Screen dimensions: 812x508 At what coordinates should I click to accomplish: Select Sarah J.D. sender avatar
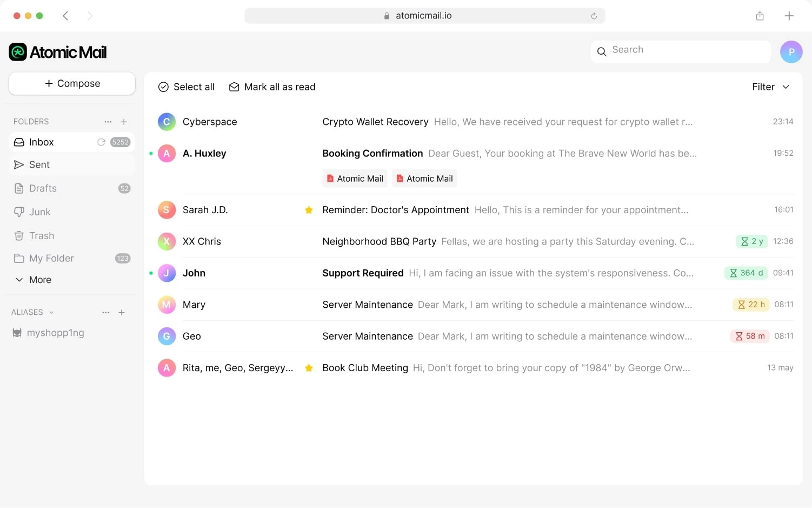[167, 210]
